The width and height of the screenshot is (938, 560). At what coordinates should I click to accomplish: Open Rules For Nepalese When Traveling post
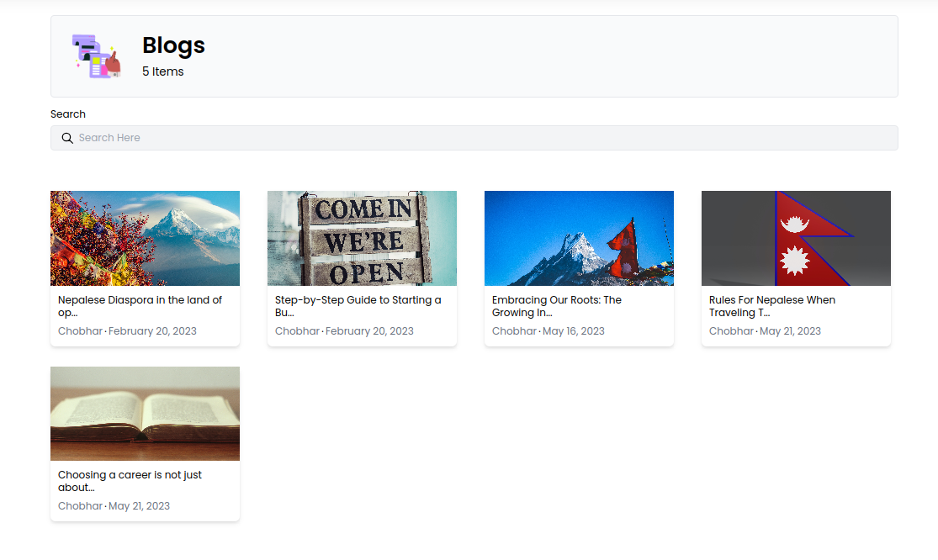tap(772, 306)
